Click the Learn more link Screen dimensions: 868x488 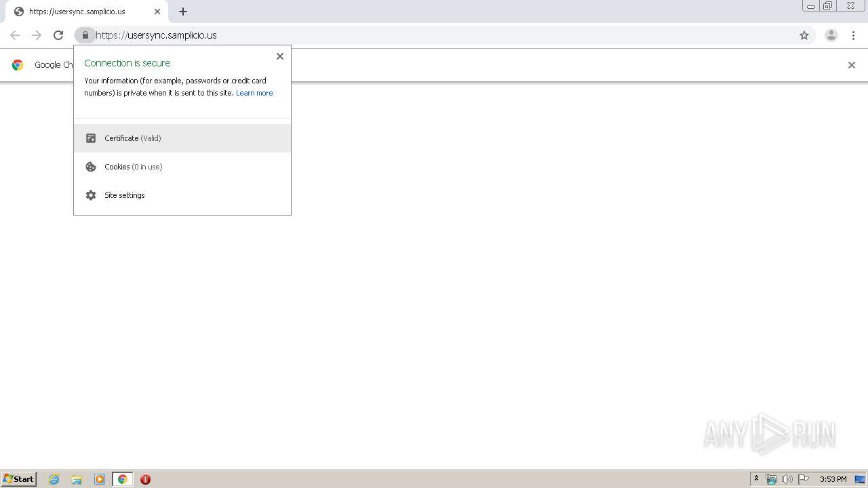tap(254, 93)
